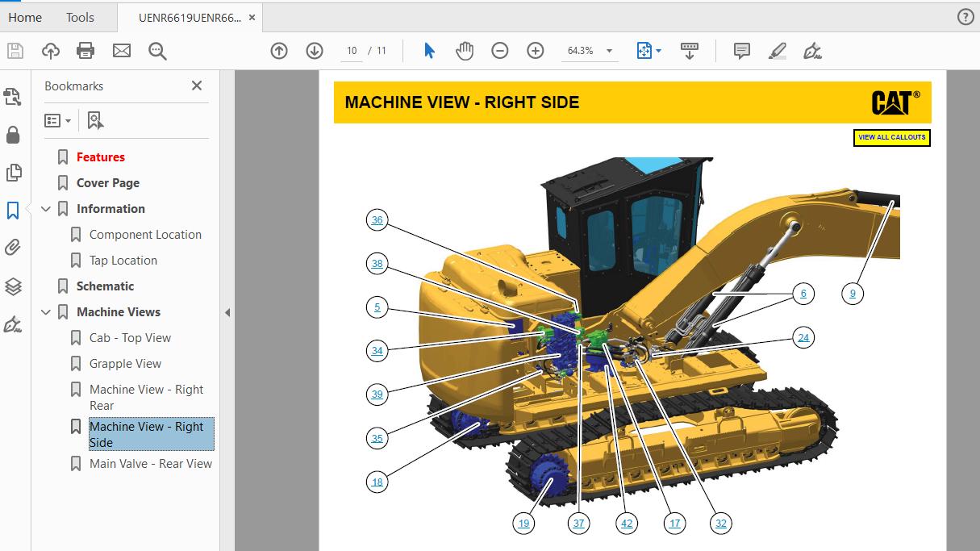Go to previous page arrow

(x=279, y=51)
